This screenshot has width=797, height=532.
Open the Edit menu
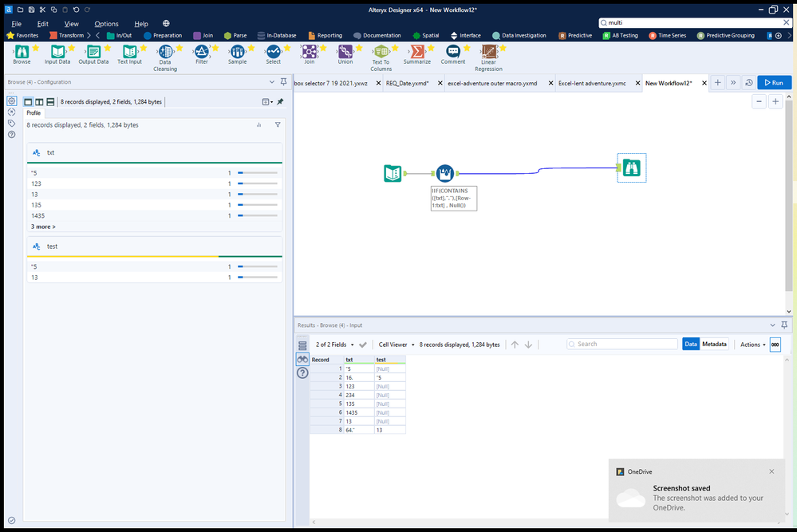click(43, 23)
